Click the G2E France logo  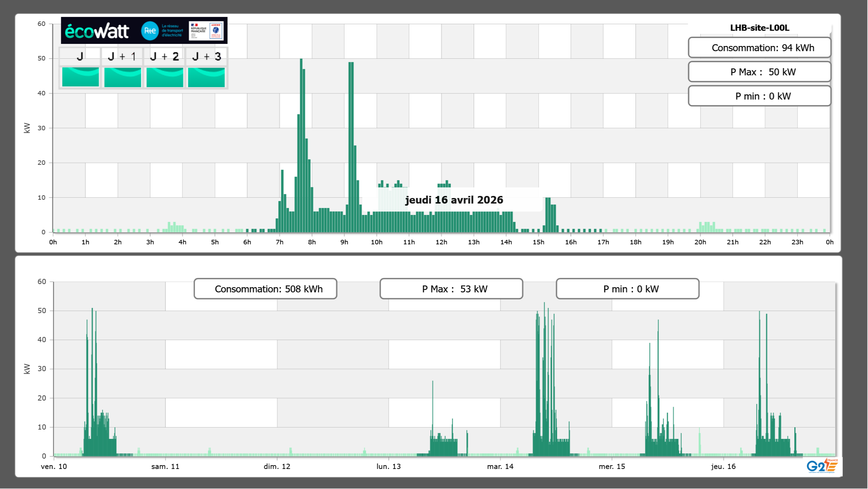822,466
